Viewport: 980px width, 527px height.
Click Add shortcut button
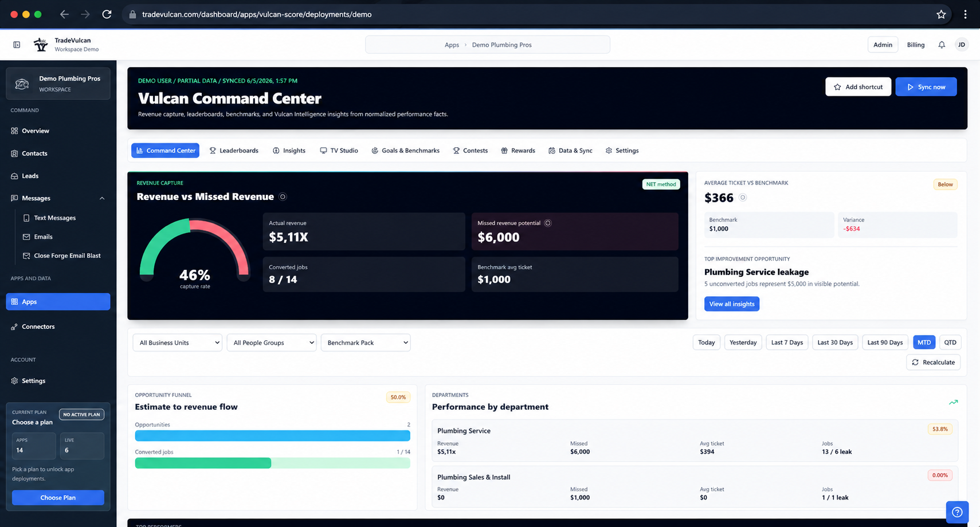(x=858, y=87)
